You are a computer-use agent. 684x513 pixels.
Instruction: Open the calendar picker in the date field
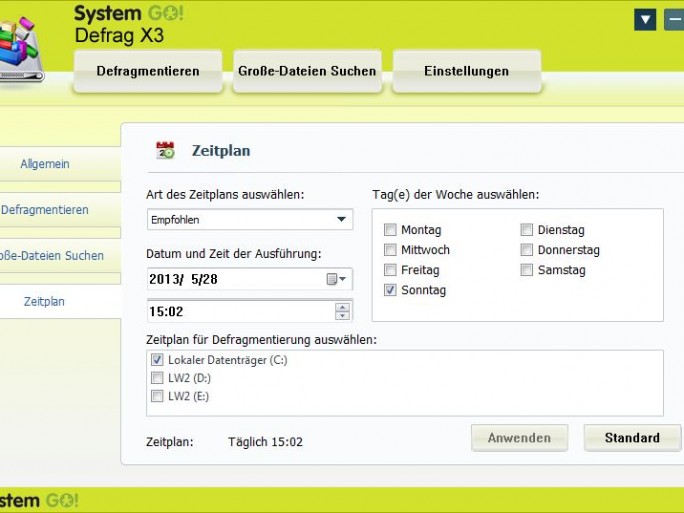tap(336, 279)
